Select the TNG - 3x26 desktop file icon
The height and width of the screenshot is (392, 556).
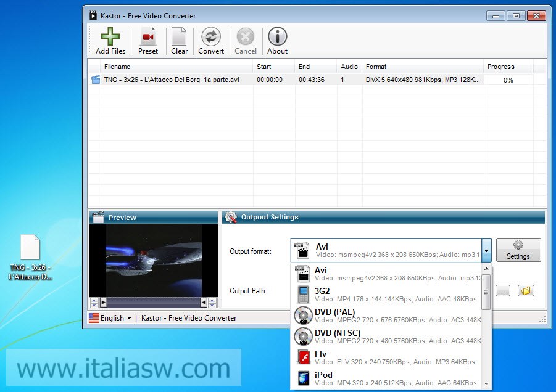click(x=30, y=258)
